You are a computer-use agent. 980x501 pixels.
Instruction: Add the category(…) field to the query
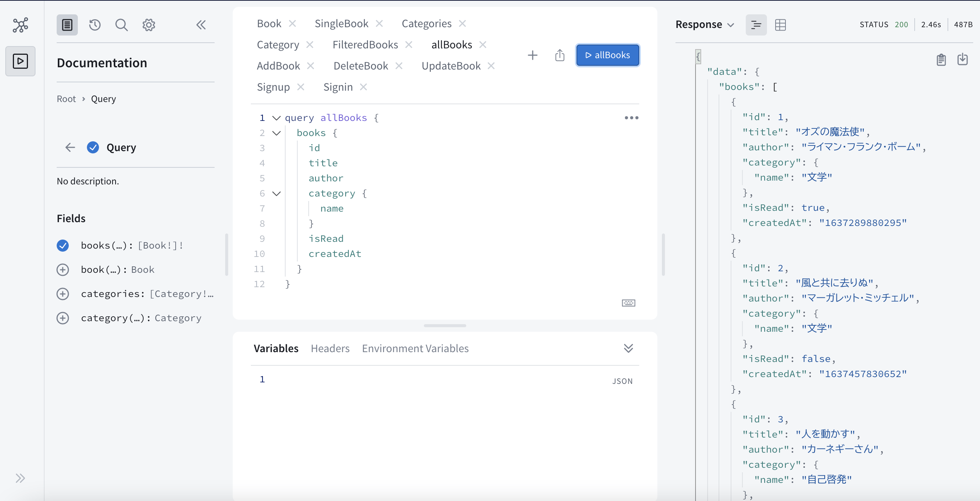[63, 318]
